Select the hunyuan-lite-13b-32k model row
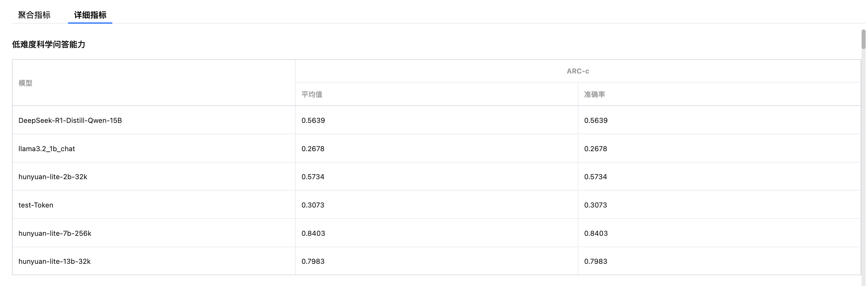 point(55,261)
